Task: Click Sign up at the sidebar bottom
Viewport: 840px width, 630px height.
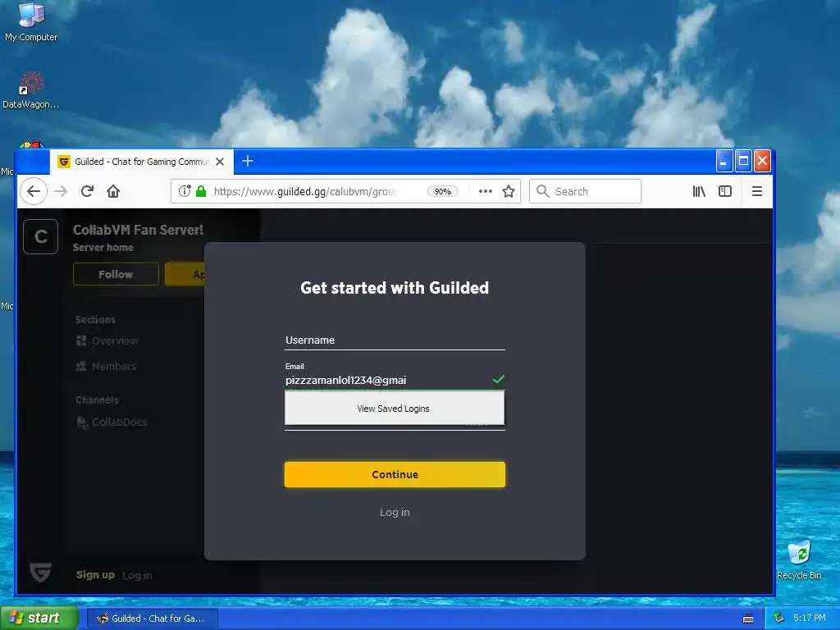Action: pyautogui.click(x=95, y=575)
